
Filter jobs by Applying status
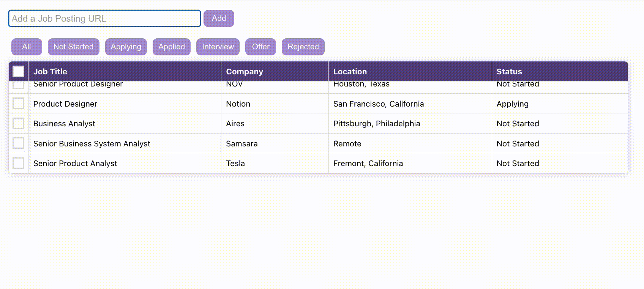tap(126, 47)
